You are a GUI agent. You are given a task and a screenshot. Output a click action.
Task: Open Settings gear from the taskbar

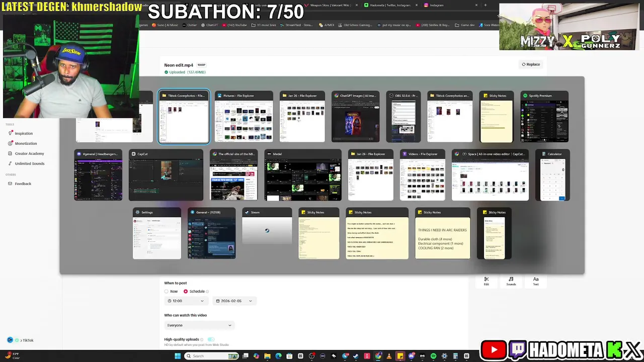click(x=444, y=356)
